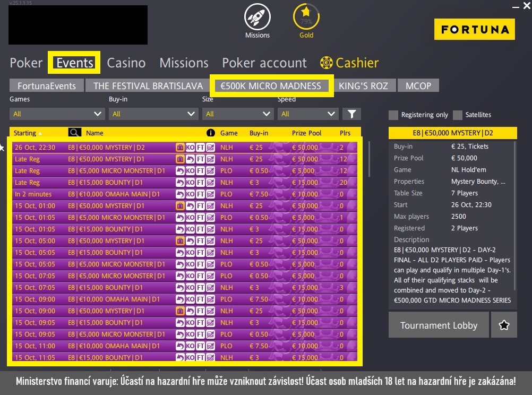This screenshot has width=532, height=395.
Task: Open the Missions rocket icon
Action: pyautogui.click(x=257, y=18)
